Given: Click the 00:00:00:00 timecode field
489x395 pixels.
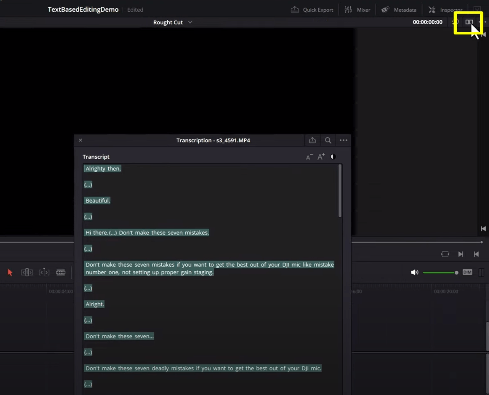Looking at the screenshot, I should (x=427, y=22).
